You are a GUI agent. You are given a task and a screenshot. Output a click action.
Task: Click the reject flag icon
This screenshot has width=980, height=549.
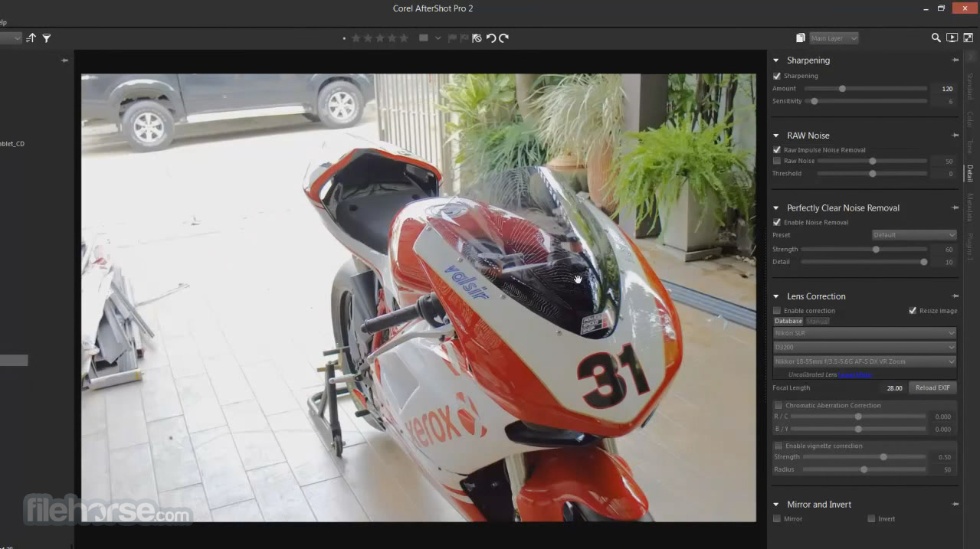[x=464, y=38]
